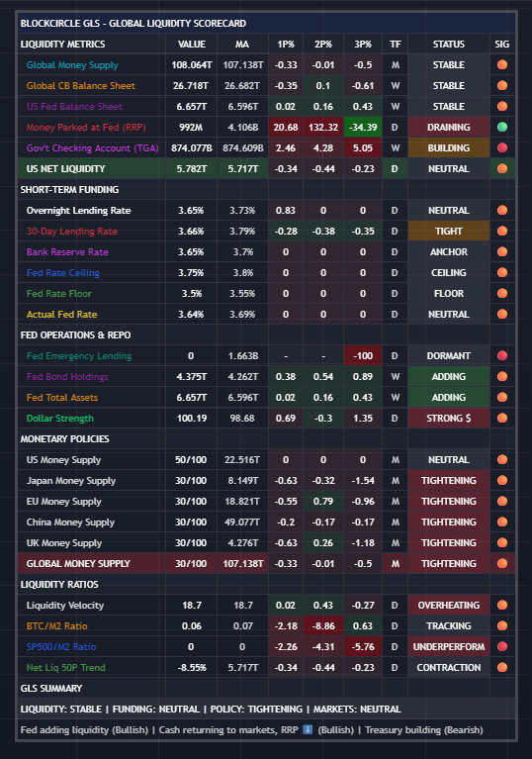Click the -8.55% value for Net Liq 50P Trend
This screenshot has width=532, height=759.
pos(192,668)
